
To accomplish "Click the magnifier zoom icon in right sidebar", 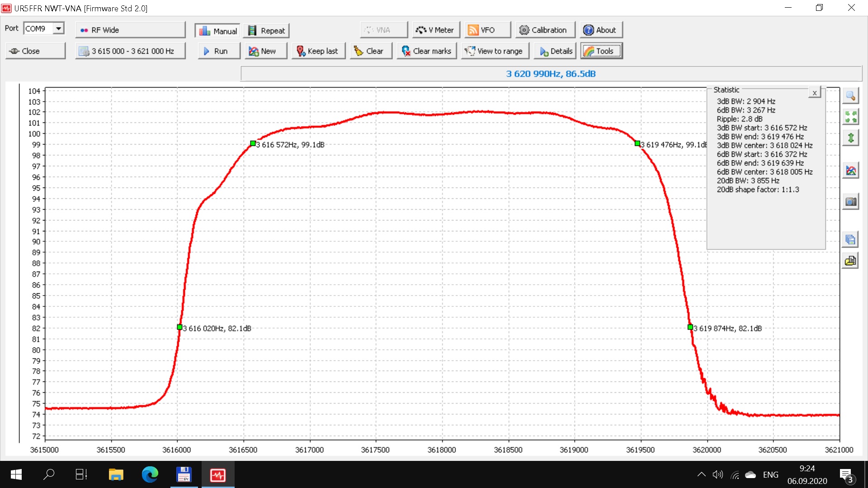I will tap(850, 96).
